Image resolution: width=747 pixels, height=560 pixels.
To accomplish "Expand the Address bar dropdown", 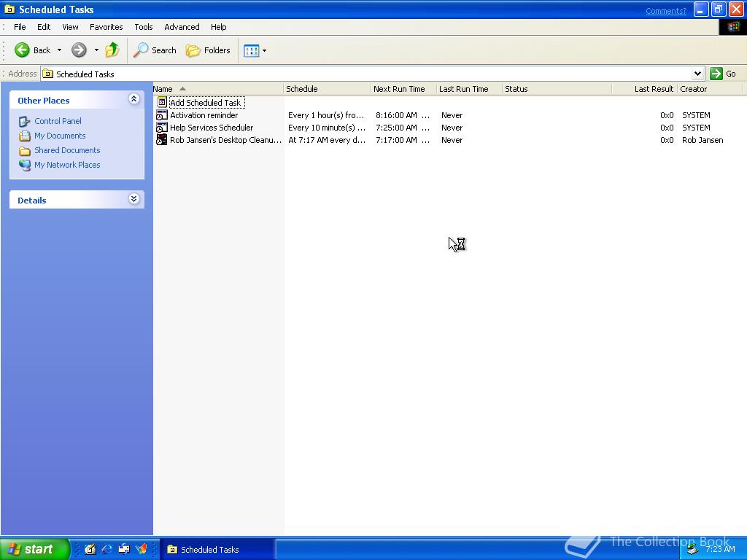I will tap(698, 74).
